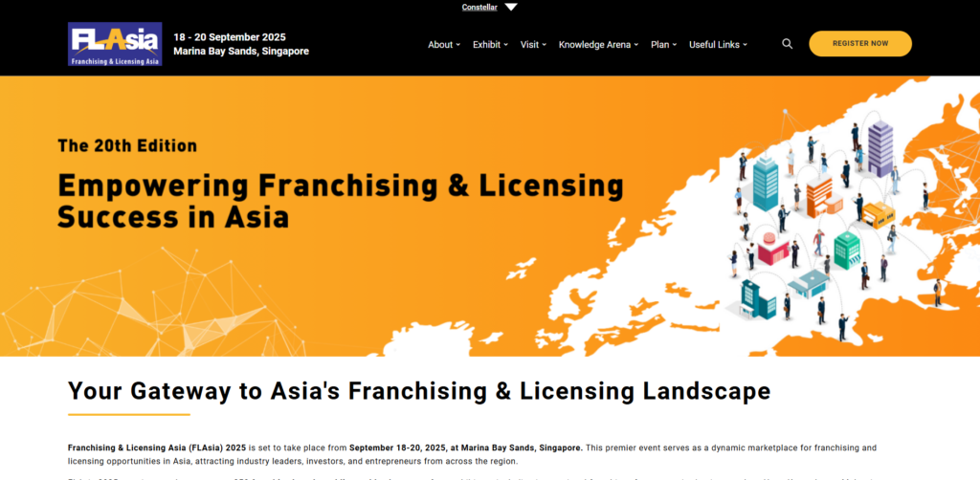Open the Useful Links menu
This screenshot has height=480, width=980.
click(718, 44)
